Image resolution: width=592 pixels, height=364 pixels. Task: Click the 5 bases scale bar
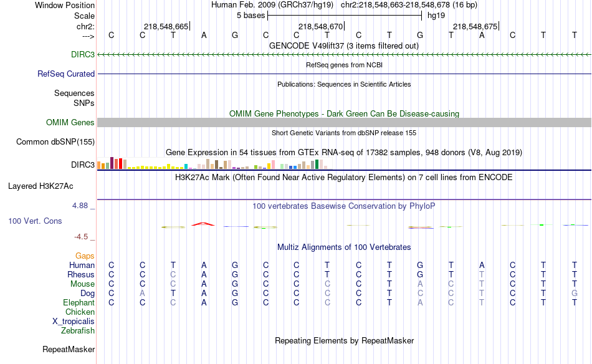[x=345, y=16]
